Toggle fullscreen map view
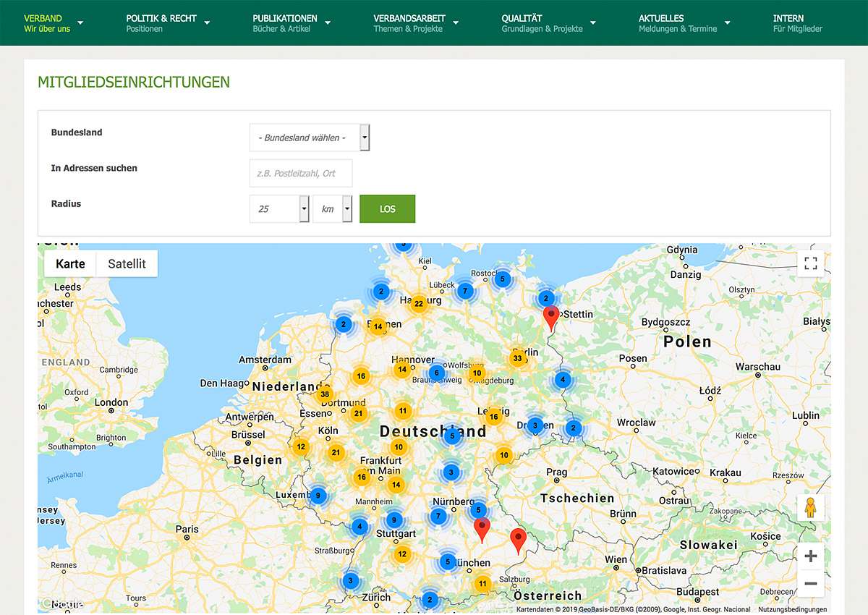Viewport: 868px width, 615px height. pos(811,263)
